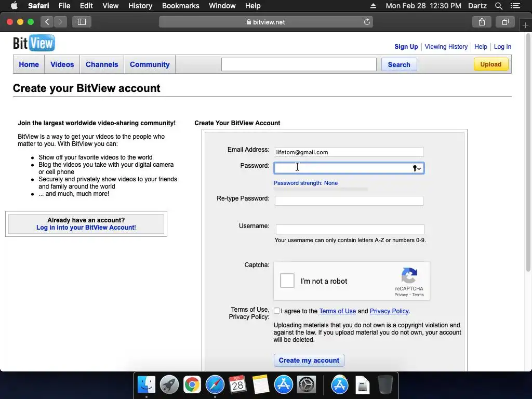Click the Search button

click(x=399, y=64)
